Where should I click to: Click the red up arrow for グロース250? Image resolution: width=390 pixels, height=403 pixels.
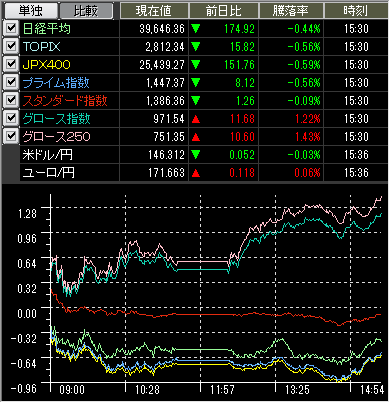pos(196,137)
